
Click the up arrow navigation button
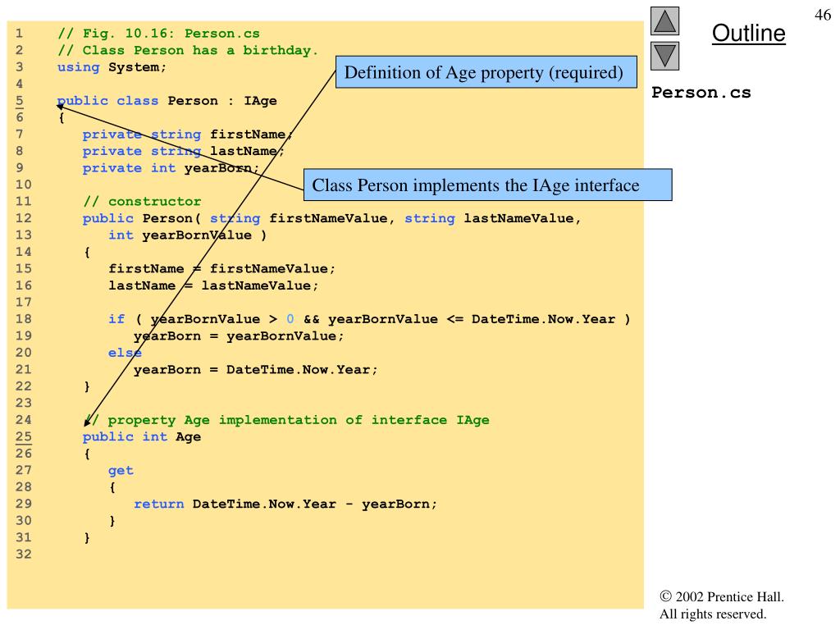point(664,21)
